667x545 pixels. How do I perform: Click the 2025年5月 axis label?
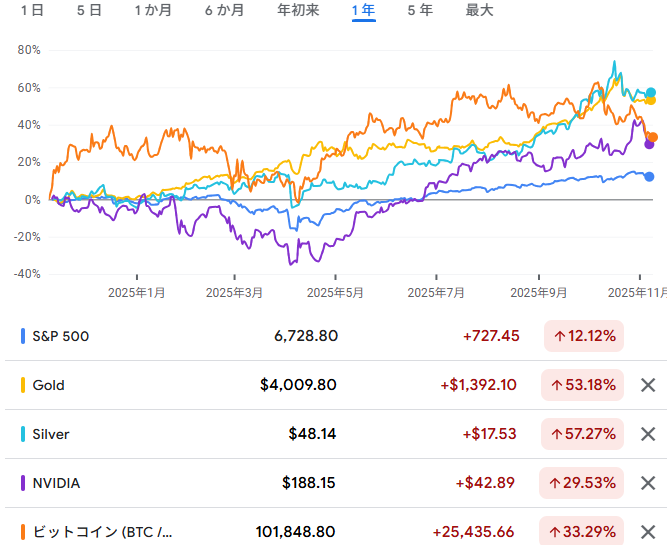pos(335,293)
